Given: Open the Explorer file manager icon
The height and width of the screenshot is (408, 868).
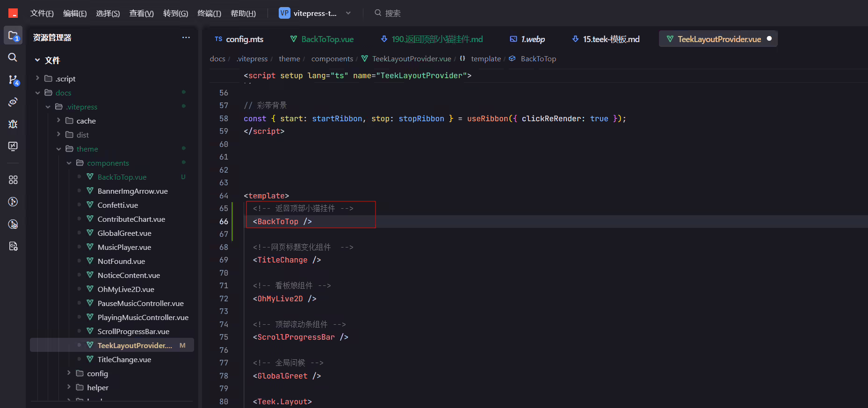Looking at the screenshot, I should click(13, 36).
